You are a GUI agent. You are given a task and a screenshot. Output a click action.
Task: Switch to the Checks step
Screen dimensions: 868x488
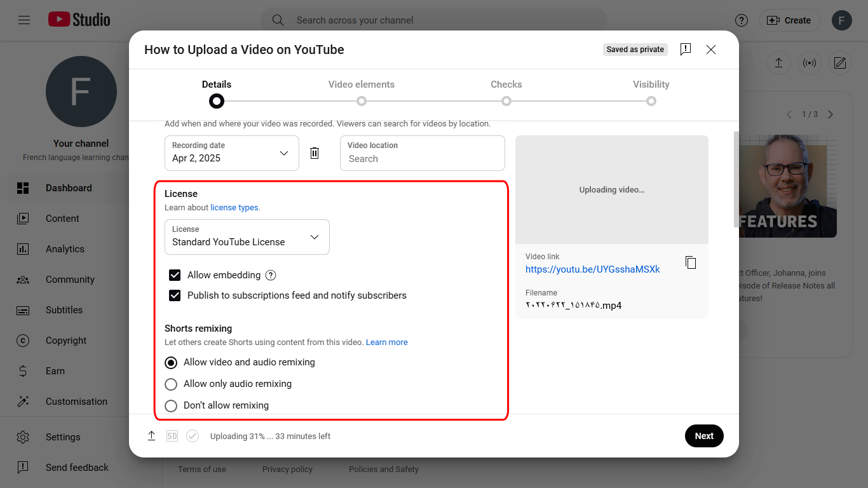pos(506,93)
